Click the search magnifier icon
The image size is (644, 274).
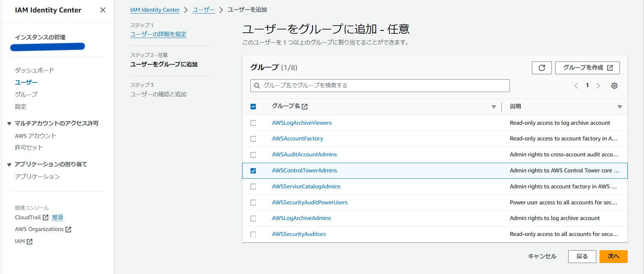pos(257,86)
